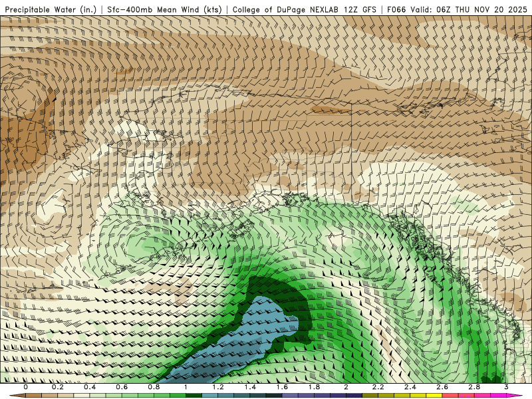Click the "0.2" label on the color scale
The image size is (532, 399).
click(x=57, y=387)
